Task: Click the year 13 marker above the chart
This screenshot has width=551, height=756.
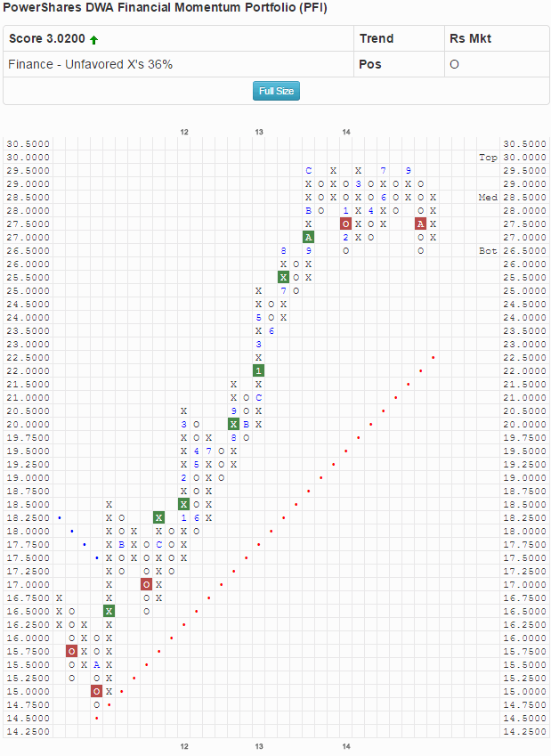Action: pyautogui.click(x=258, y=132)
